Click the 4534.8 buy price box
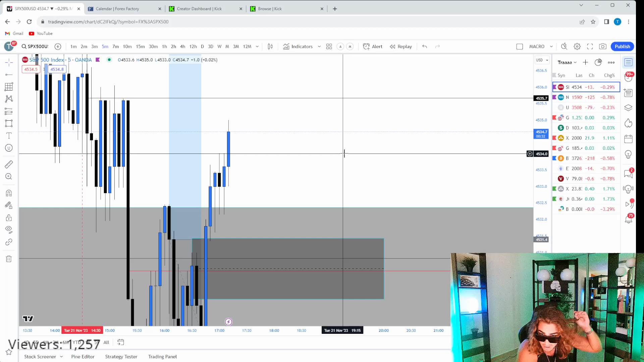Screen dimensions: 644x362 tap(57, 69)
